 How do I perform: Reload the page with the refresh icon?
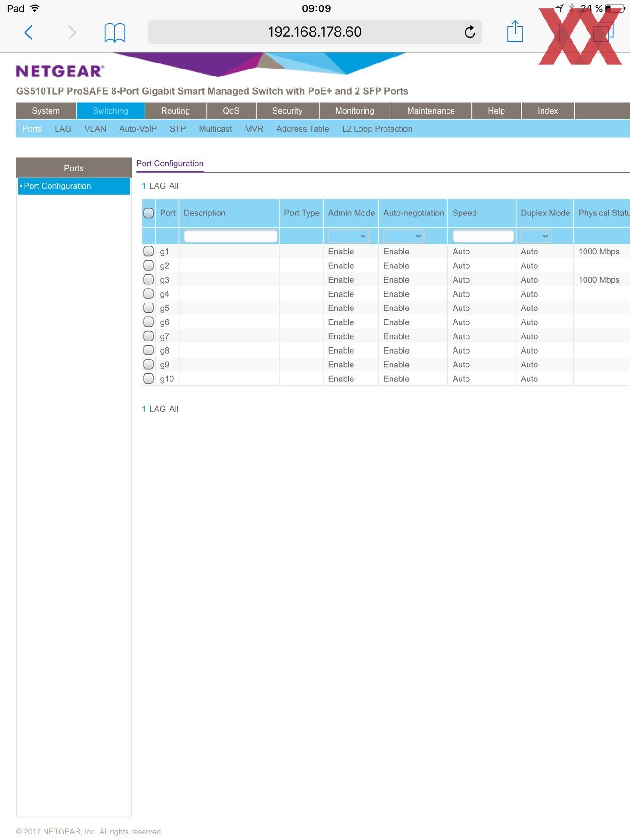pos(469,32)
